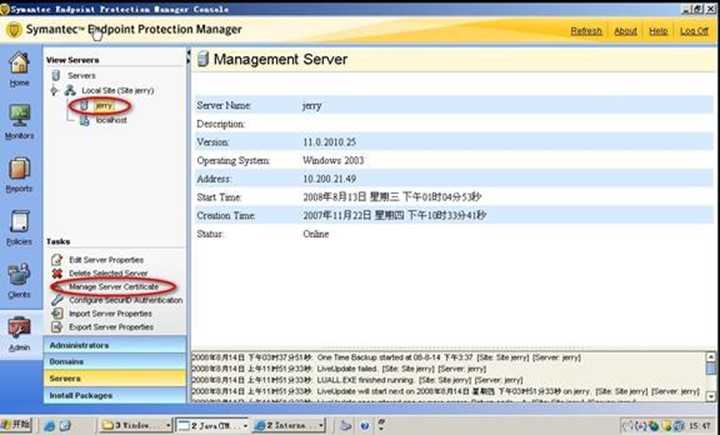The width and height of the screenshot is (720, 435).
Task: Open the Reports section icon
Action: tap(19, 169)
